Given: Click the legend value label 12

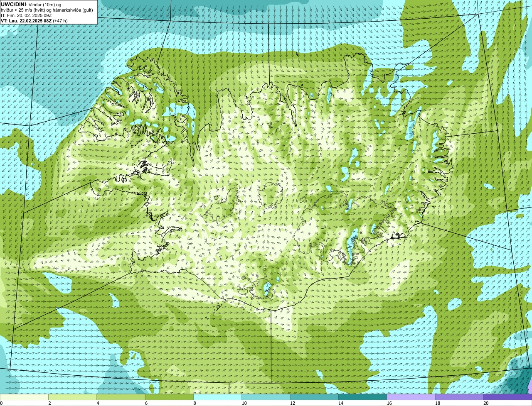Looking at the screenshot, I should pos(293,403).
